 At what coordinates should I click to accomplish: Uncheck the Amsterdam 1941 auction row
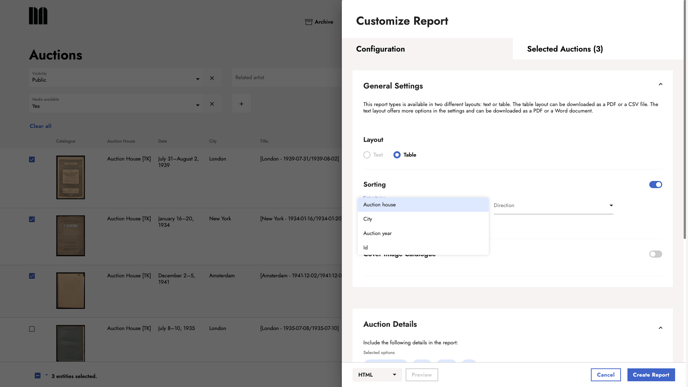click(32, 276)
